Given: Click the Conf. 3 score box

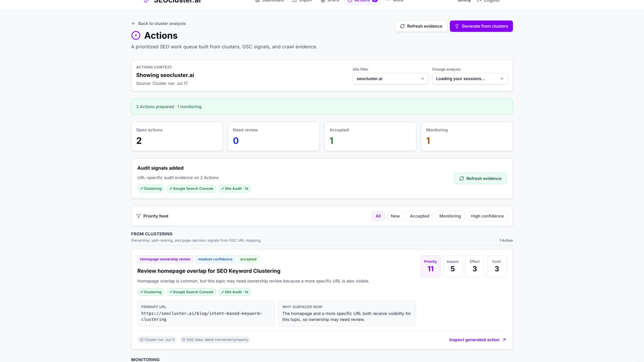Looking at the screenshot, I should pos(497,266).
